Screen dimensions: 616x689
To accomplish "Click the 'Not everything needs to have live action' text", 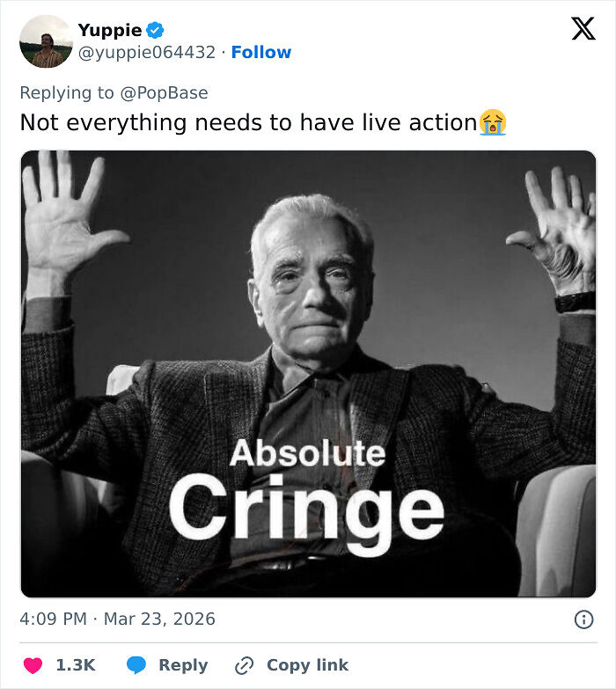I will (x=248, y=122).
